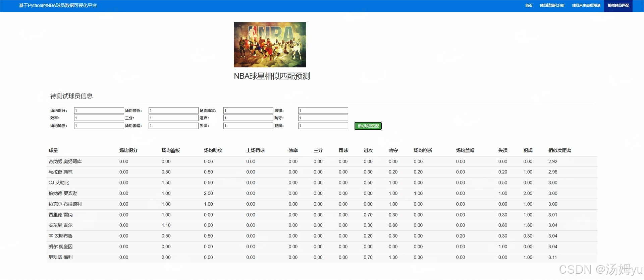Focus the 犯规 input field
This screenshot has height=280, width=644.
tap(323, 126)
